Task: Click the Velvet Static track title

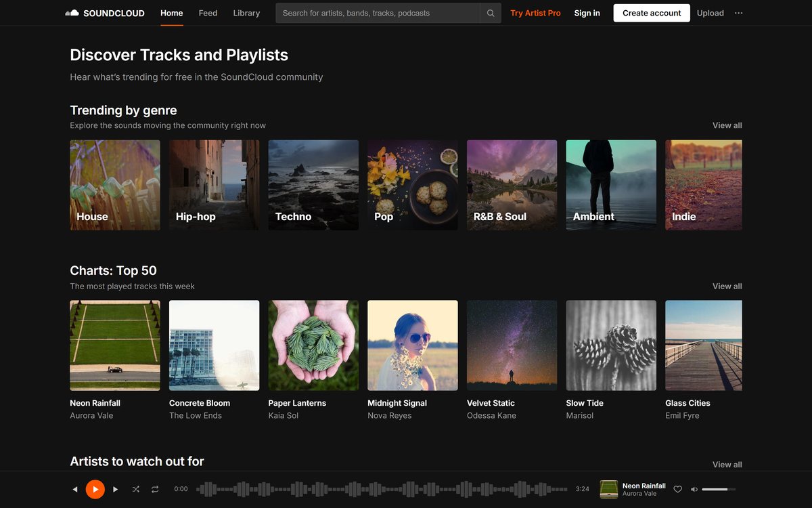Action: coord(491,403)
